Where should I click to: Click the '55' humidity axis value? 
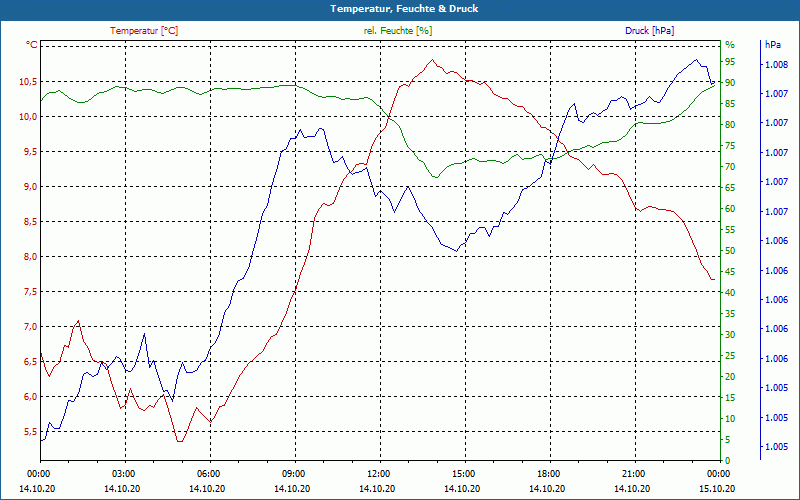pos(730,230)
